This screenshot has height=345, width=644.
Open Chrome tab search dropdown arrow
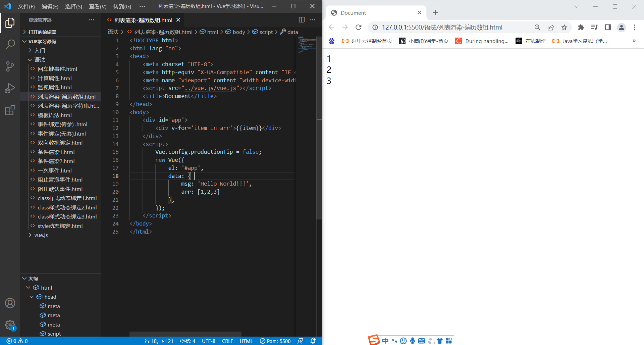click(x=577, y=6)
